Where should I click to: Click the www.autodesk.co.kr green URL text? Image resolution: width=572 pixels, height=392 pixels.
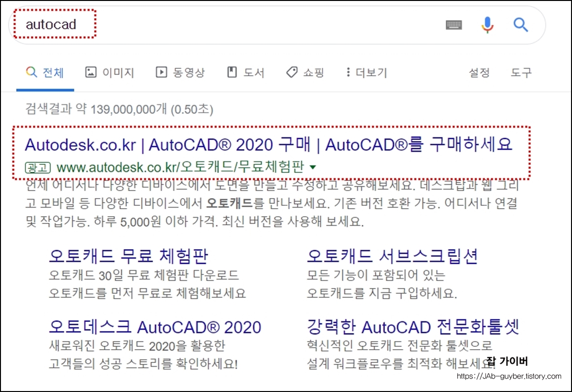(x=181, y=167)
